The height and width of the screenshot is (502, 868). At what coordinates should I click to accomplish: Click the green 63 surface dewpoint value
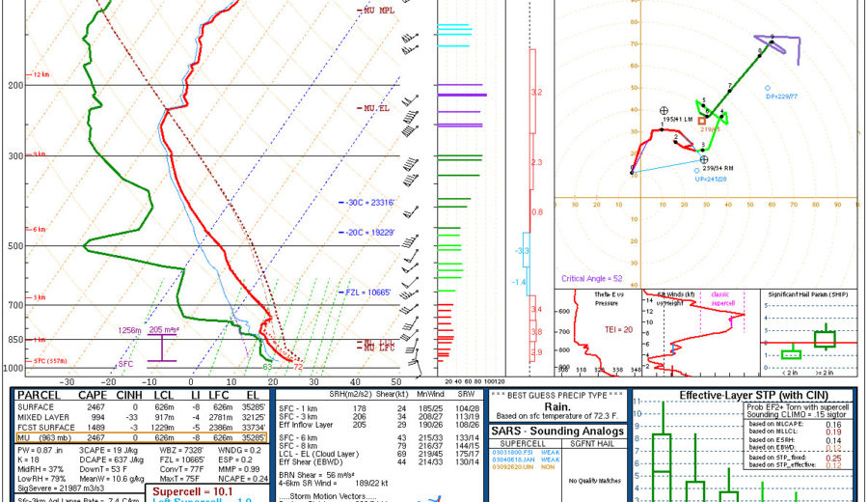[267, 367]
